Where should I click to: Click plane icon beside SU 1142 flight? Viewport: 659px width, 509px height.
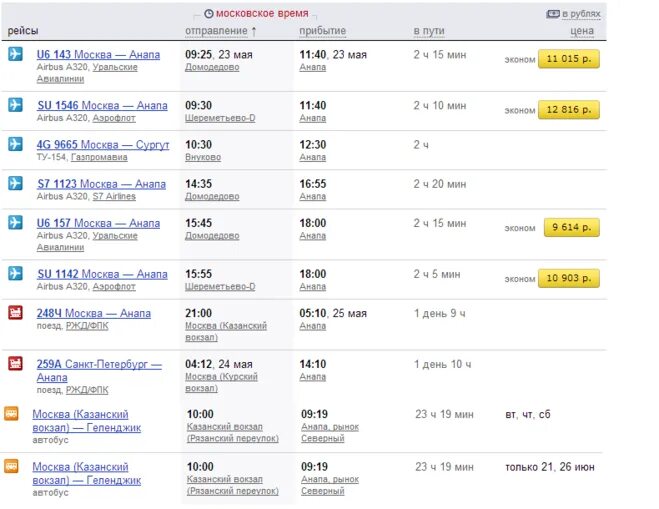click(15, 273)
